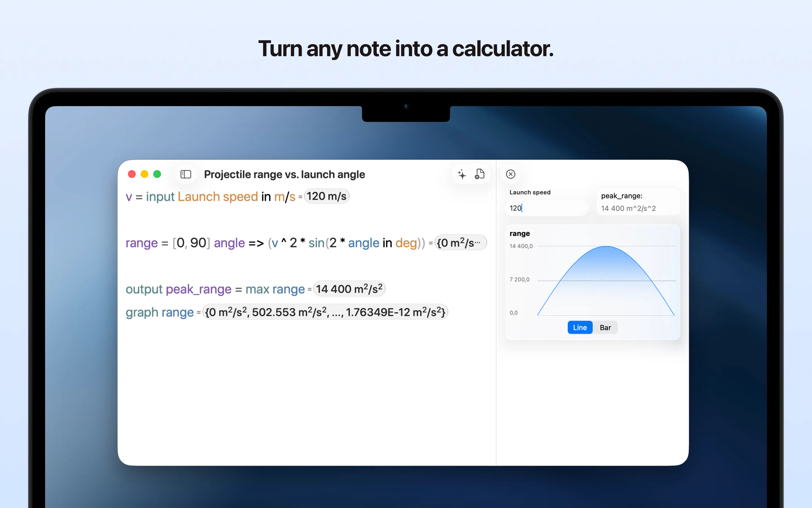Click the '14 400 m²/s²' result pill

pyautogui.click(x=349, y=289)
